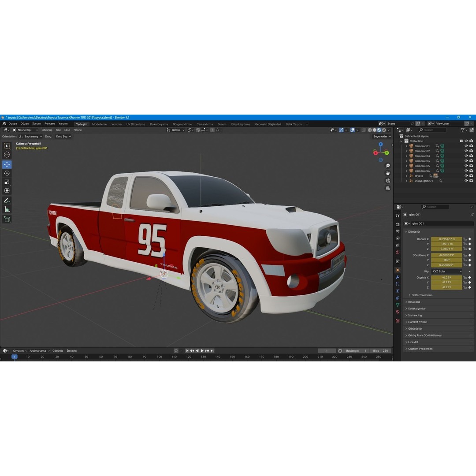Screen dimensions: 476x476
Task: Switch to the Gölgelendirme workspace tab
Action: click(182, 124)
